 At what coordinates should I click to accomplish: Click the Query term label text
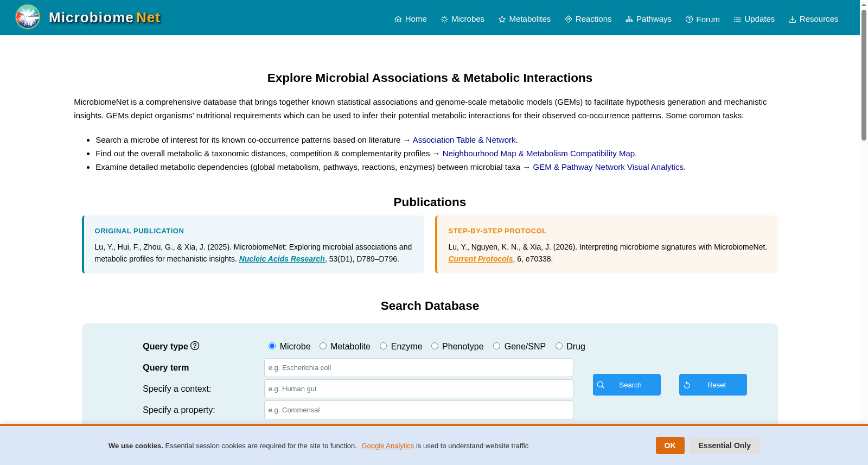coord(166,368)
